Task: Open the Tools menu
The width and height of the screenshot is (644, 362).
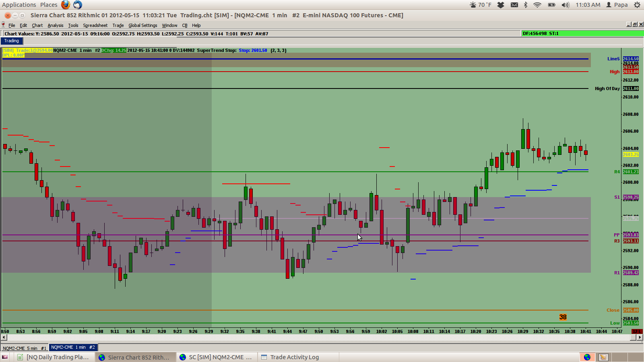Action: click(x=73, y=25)
